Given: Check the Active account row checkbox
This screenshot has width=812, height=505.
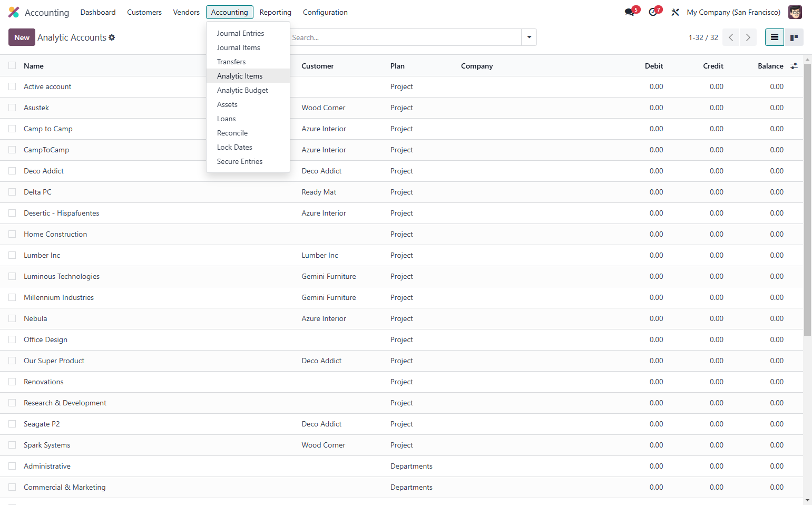Looking at the screenshot, I should point(12,86).
